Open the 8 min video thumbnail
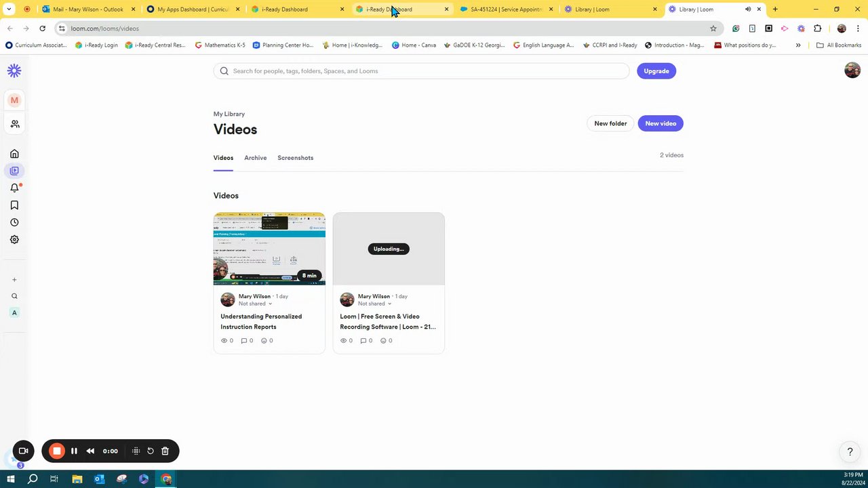 pyautogui.click(x=269, y=249)
